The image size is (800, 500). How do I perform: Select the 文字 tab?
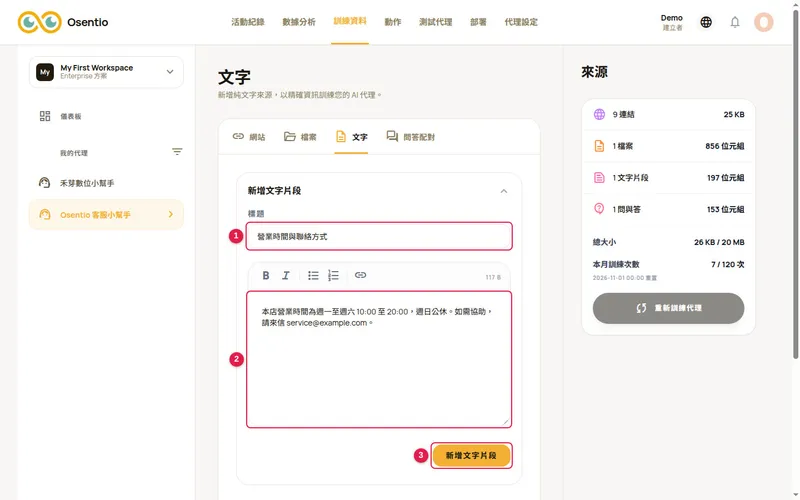(x=352, y=137)
